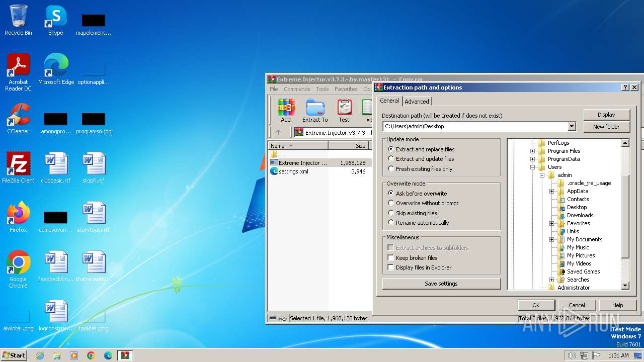The width and height of the screenshot is (644, 362).
Task: Switch to the Advanced tab
Action: click(x=417, y=102)
